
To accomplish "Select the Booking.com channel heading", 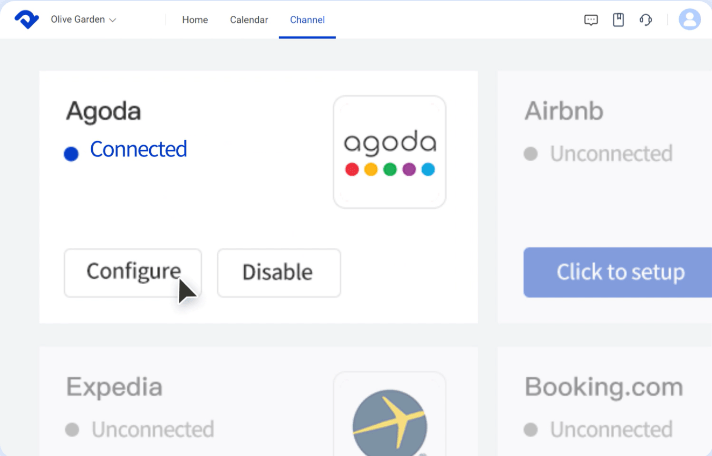I will coord(604,387).
